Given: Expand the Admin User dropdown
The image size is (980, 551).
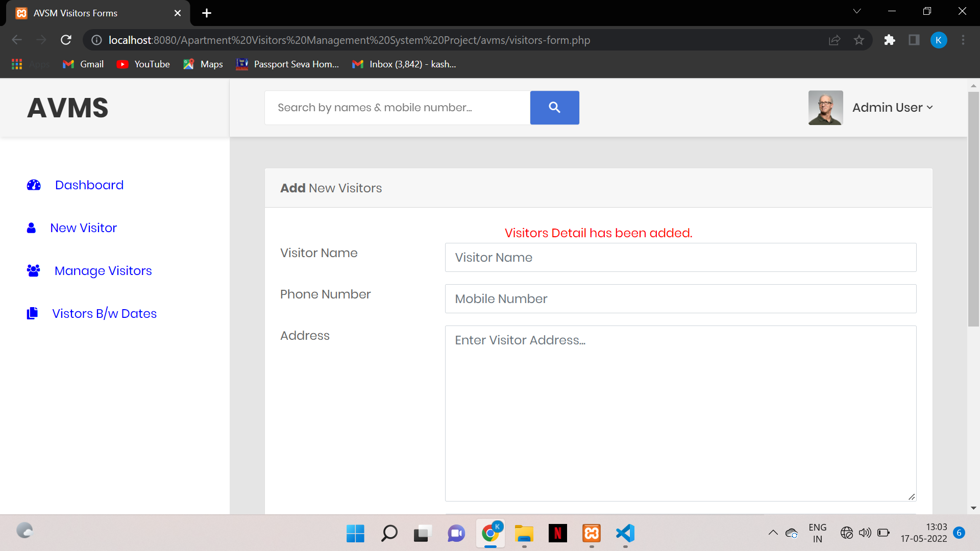Looking at the screenshot, I should coord(892,108).
